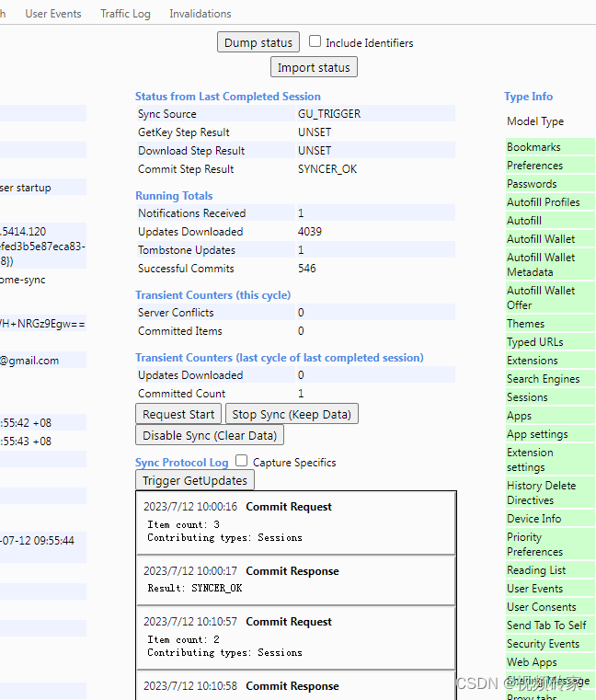Image resolution: width=596 pixels, height=700 pixels.
Task: Open the 10:00:16 Commit Request log entry
Action: [x=295, y=523]
